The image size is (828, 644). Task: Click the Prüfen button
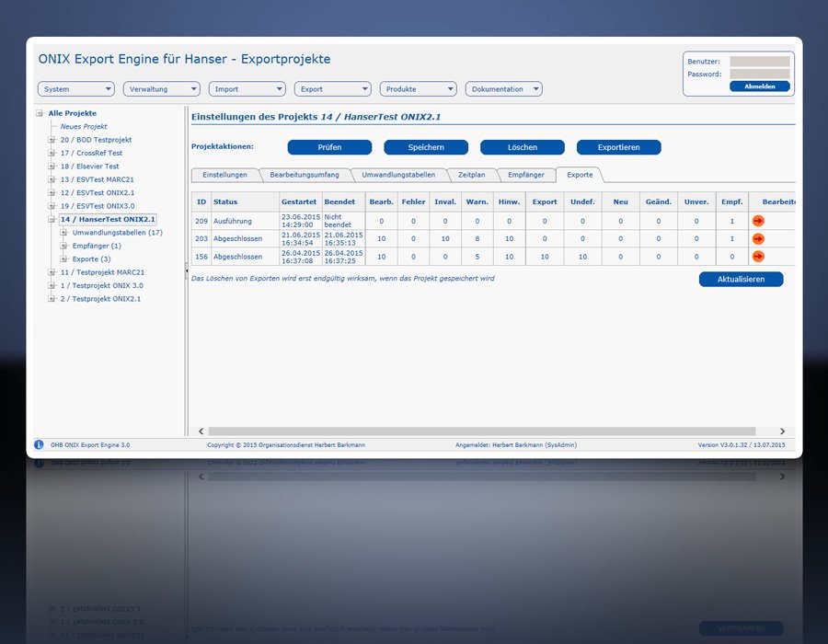point(329,147)
